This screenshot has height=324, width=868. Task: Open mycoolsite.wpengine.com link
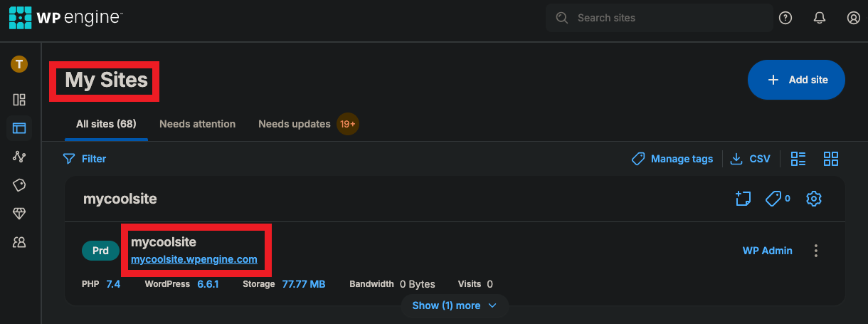click(x=194, y=259)
